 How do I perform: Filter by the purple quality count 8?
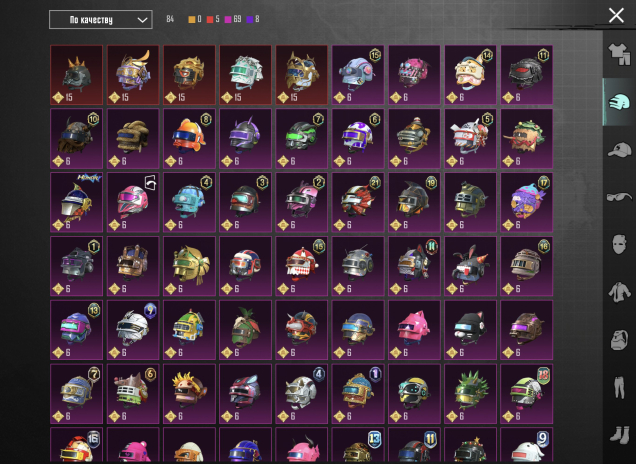pos(253,19)
